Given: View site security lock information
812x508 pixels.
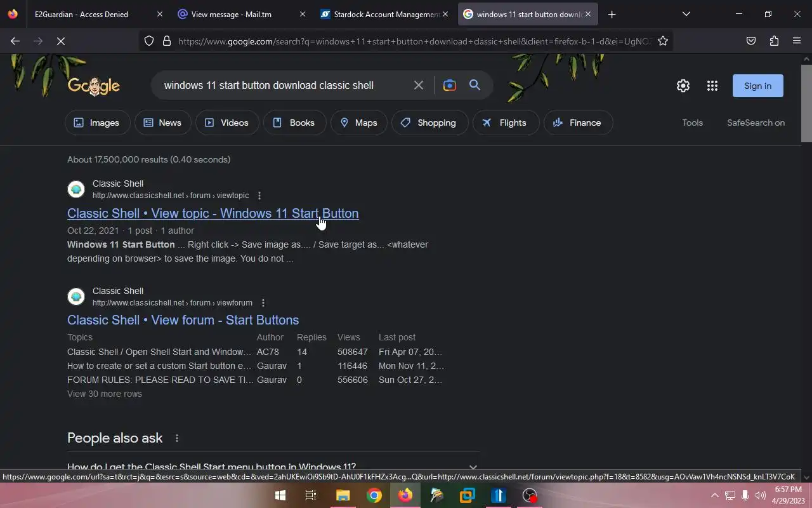Looking at the screenshot, I should coord(167,41).
